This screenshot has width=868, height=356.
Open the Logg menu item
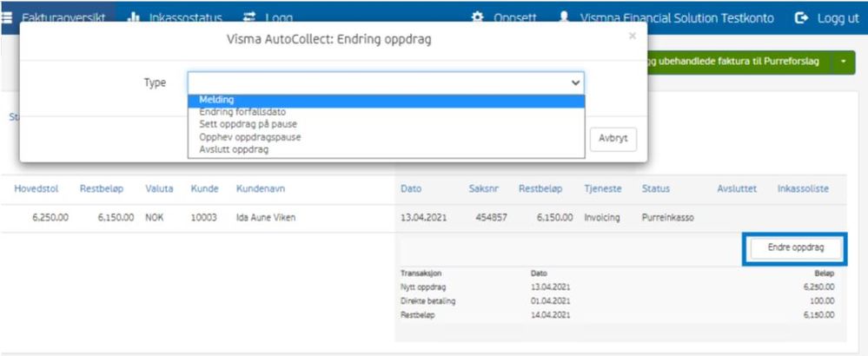click(278, 17)
